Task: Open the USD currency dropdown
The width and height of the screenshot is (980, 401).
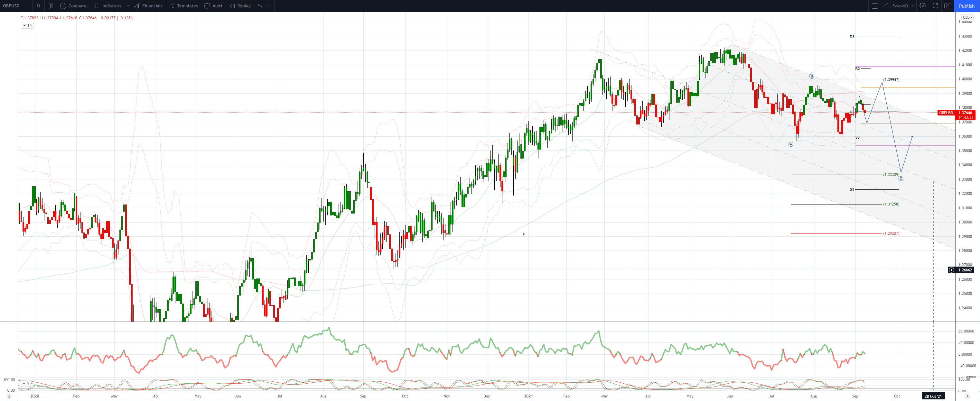Action: (x=967, y=17)
